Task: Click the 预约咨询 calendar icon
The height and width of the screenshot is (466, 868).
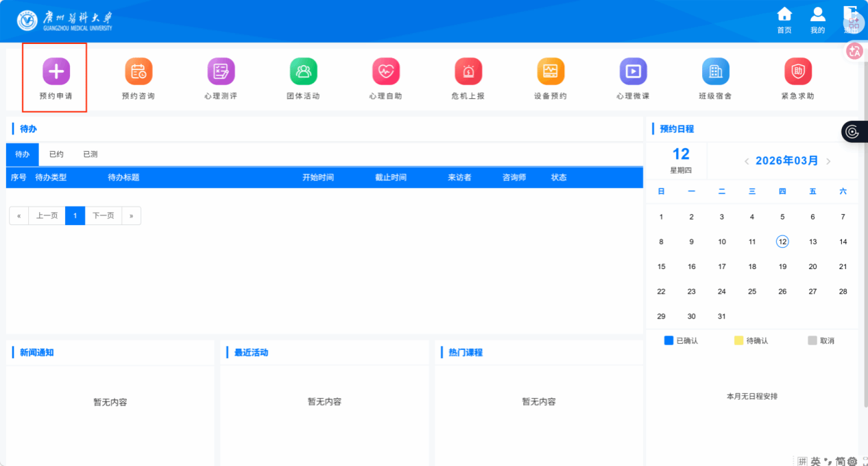Action: tap(138, 71)
